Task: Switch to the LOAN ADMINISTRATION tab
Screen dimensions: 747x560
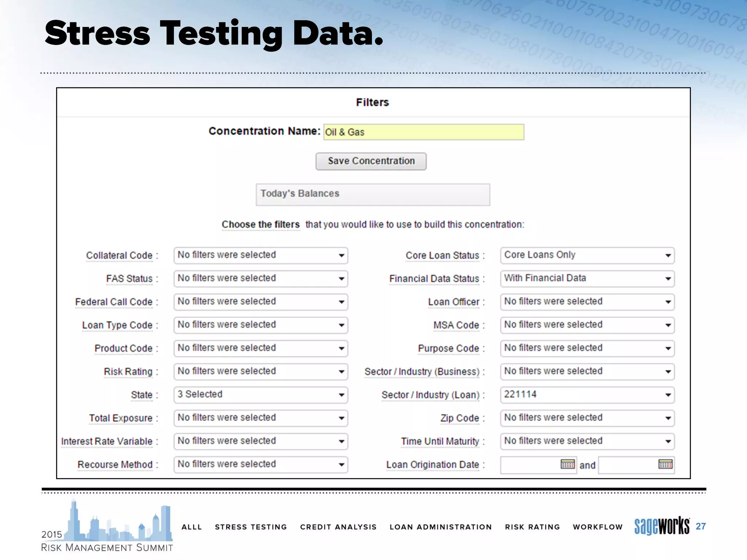Action: 440,527
